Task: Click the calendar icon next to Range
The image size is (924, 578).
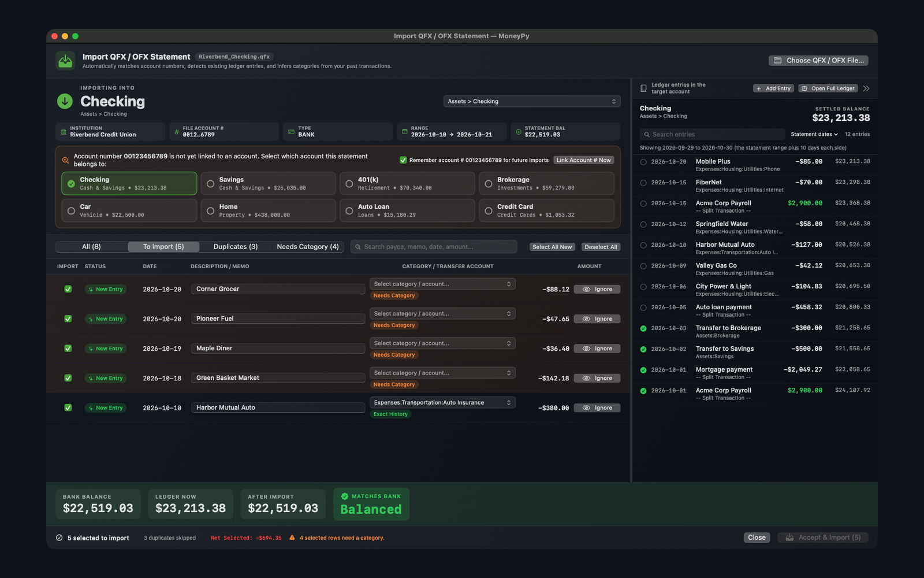Action: pyautogui.click(x=404, y=132)
